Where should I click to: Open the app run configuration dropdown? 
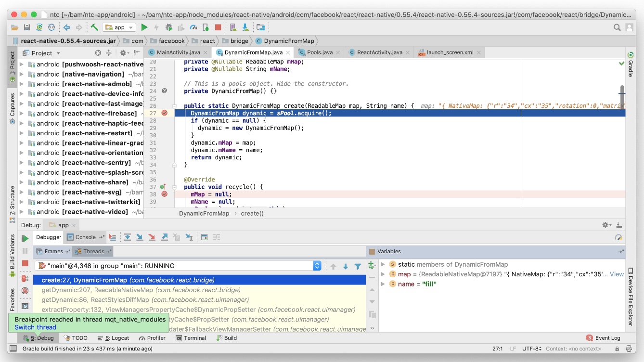click(x=119, y=27)
